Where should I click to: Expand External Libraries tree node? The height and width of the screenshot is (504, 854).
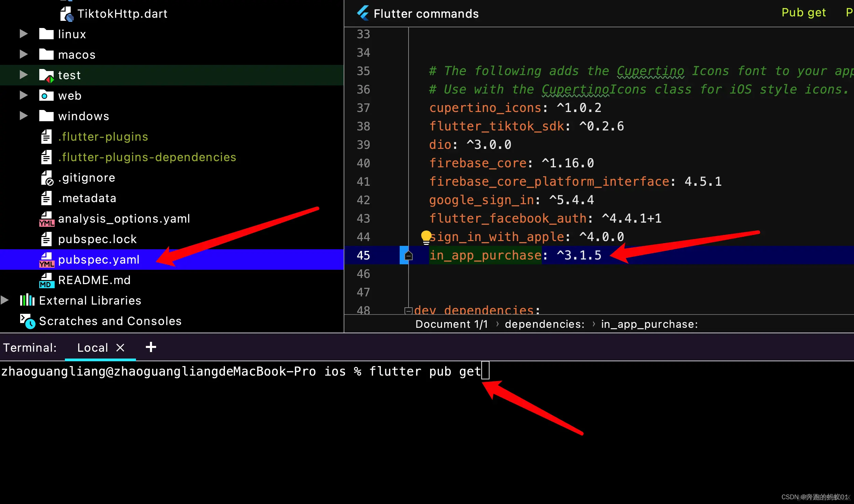click(x=5, y=300)
